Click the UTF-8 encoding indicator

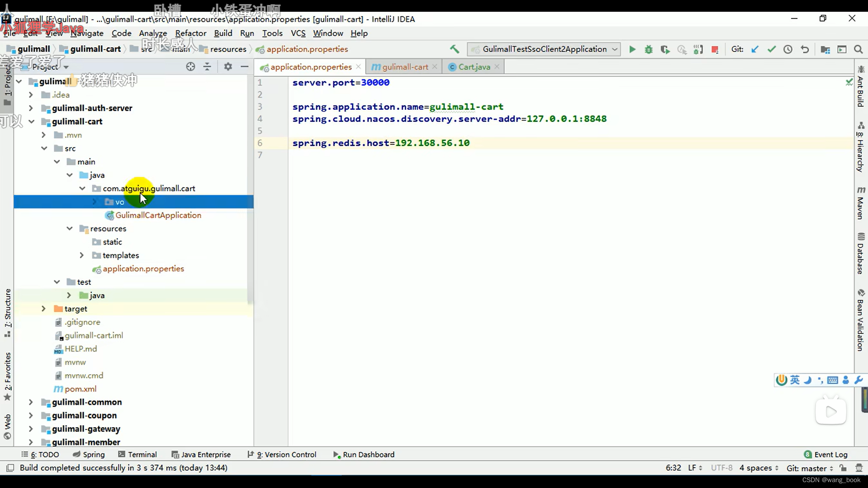coord(722,468)
